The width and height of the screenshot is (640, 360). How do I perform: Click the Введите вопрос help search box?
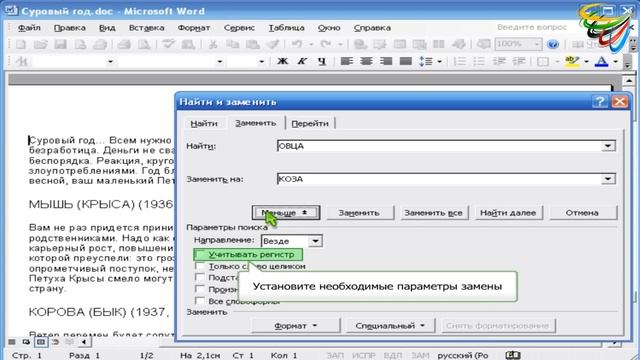coord(532,27)
